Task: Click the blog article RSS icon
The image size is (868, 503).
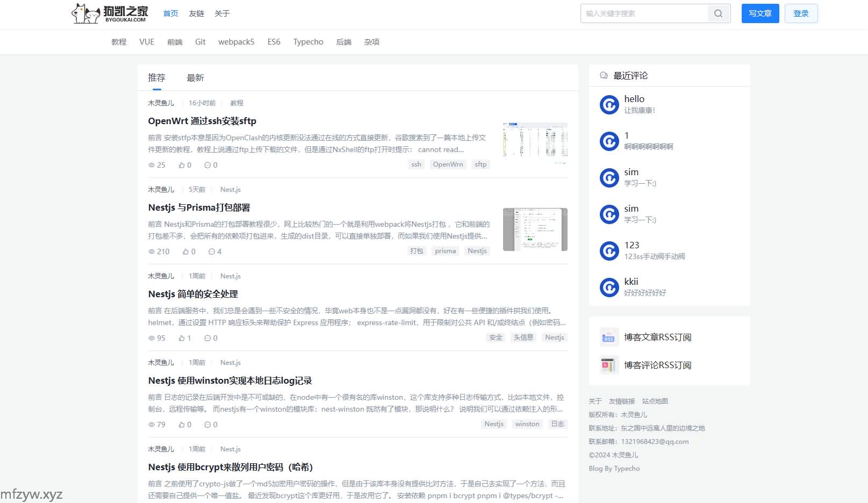Action: 609,337
